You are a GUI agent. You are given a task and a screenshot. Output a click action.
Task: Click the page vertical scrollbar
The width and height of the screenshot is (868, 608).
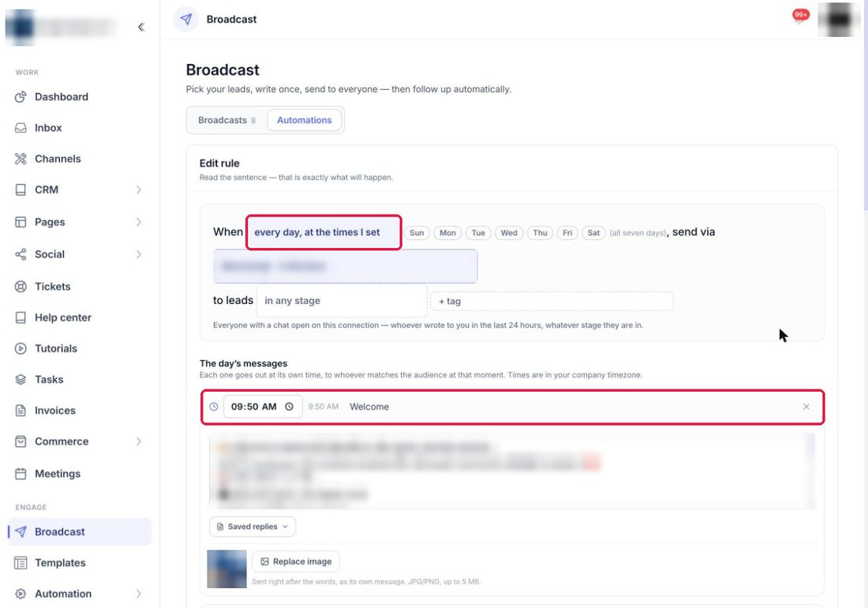(865, 105)
